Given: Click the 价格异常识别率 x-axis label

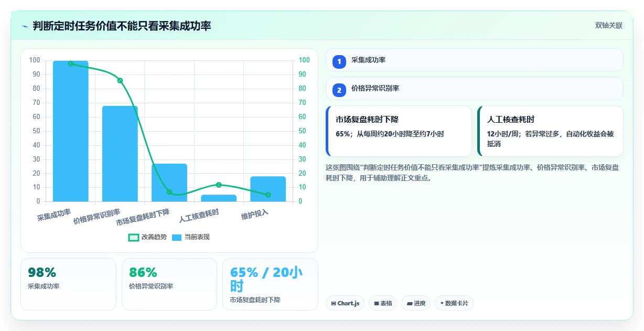Looking at the screenshot, I should (97, 217).
